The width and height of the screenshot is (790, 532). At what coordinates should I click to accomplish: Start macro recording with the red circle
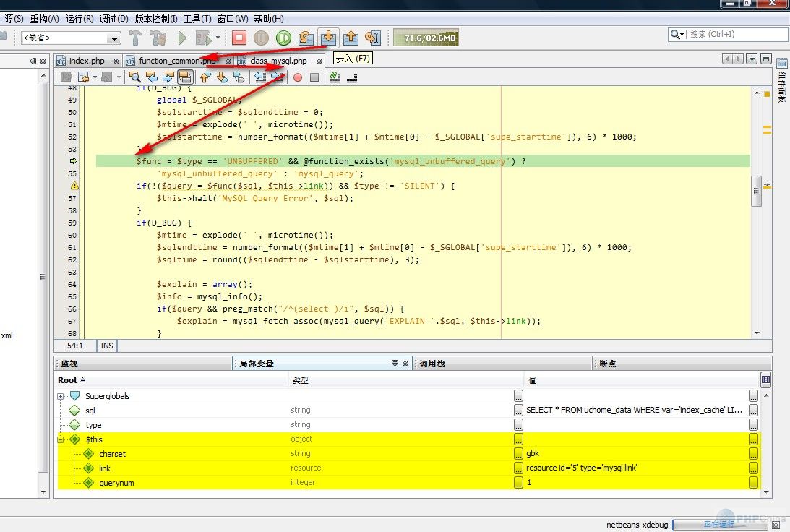[x=297, y=77]
